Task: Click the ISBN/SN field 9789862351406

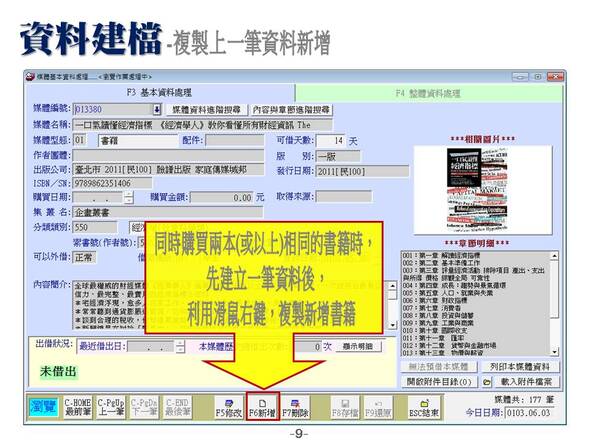Action: point(113,184)
